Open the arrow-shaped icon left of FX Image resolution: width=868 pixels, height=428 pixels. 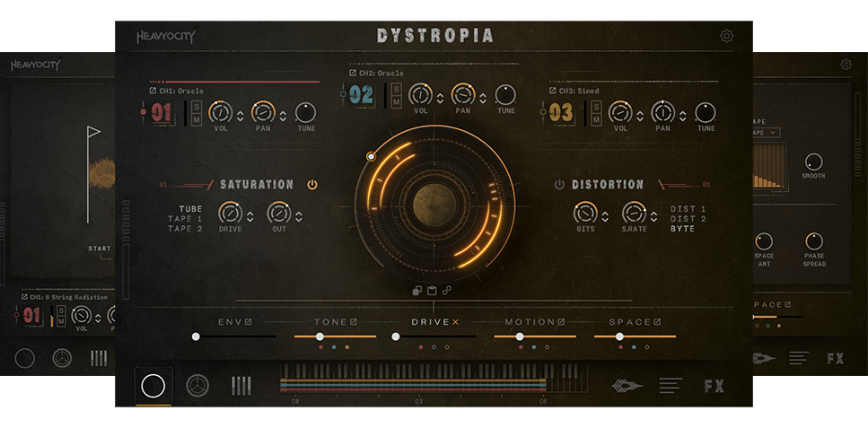(x=627, y=386)
